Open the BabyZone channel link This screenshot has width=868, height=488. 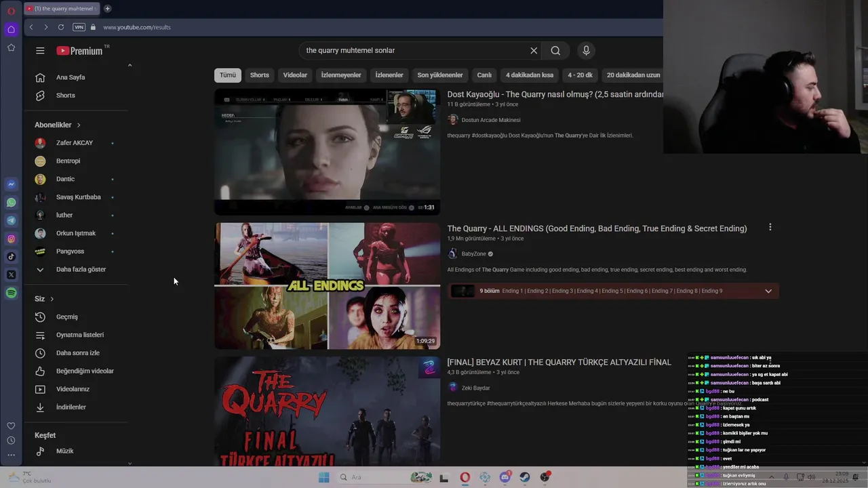pos(474,254)
